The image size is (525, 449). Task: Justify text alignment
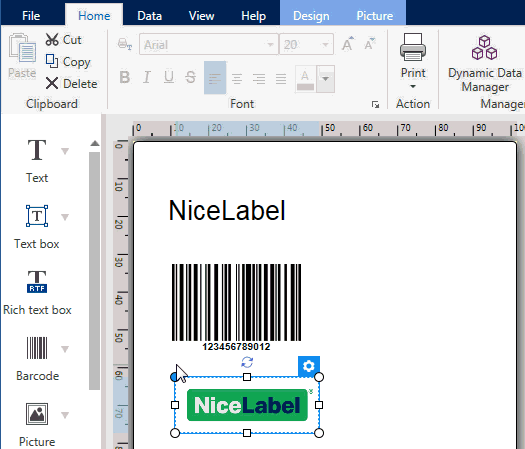(281, 79)
